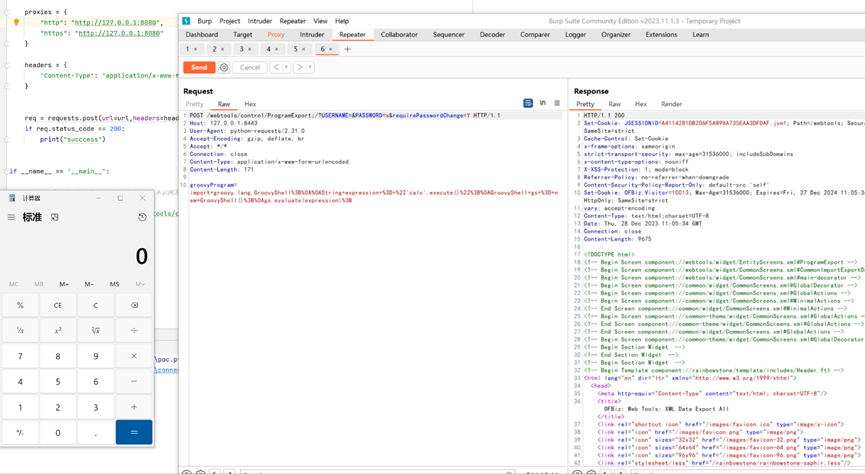Switch to the Collaborator tab
The width and height of the screenshot is (865, 474).
pyautogui.click(x=399, y=34)
